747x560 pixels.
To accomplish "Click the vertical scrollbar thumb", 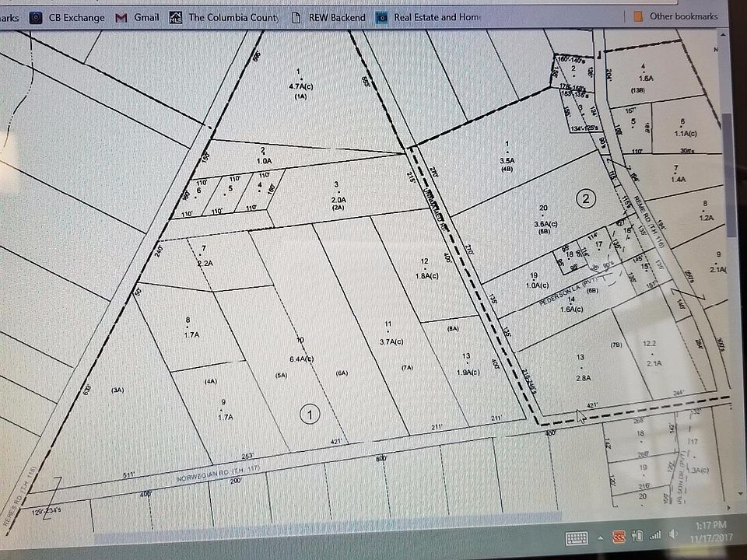I will [x=728, y=173].
